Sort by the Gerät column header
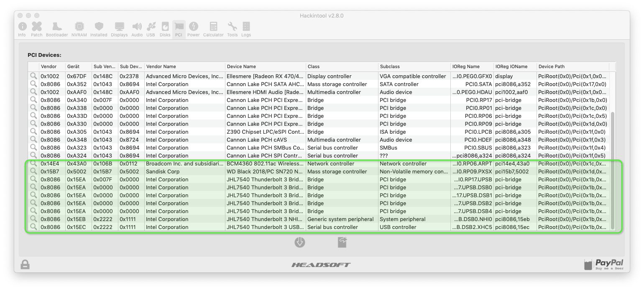This screenshot has height=290, width=644. click(78, 66)
